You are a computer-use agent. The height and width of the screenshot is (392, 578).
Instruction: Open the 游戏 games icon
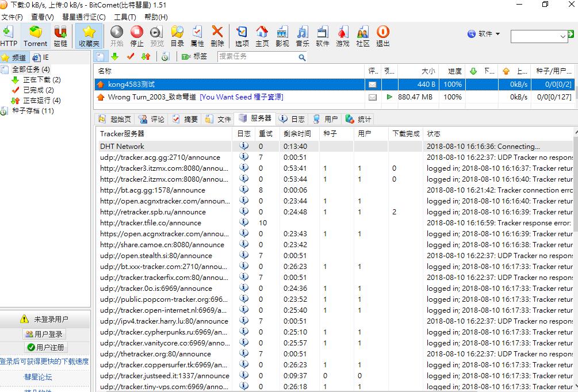(x=343, y=36)
